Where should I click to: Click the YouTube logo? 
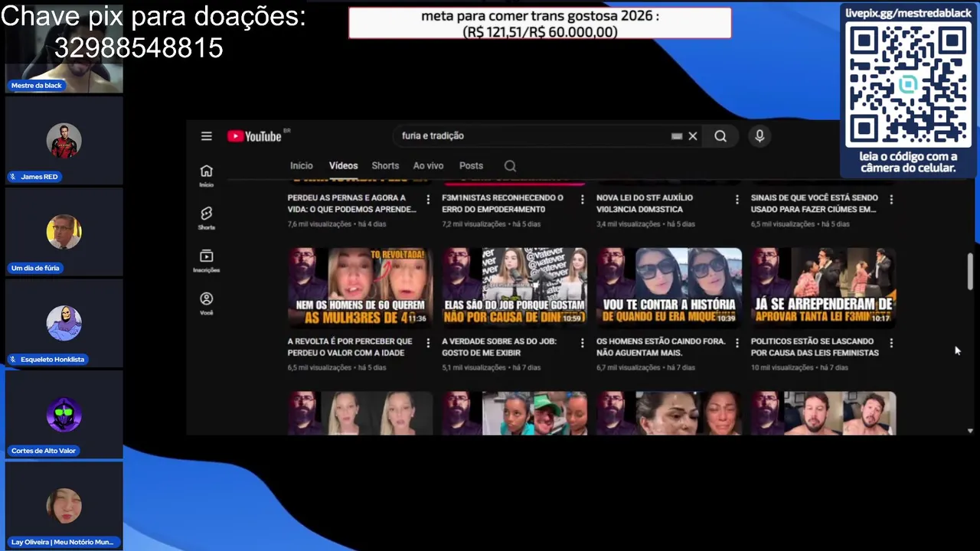tap(254, 136)
